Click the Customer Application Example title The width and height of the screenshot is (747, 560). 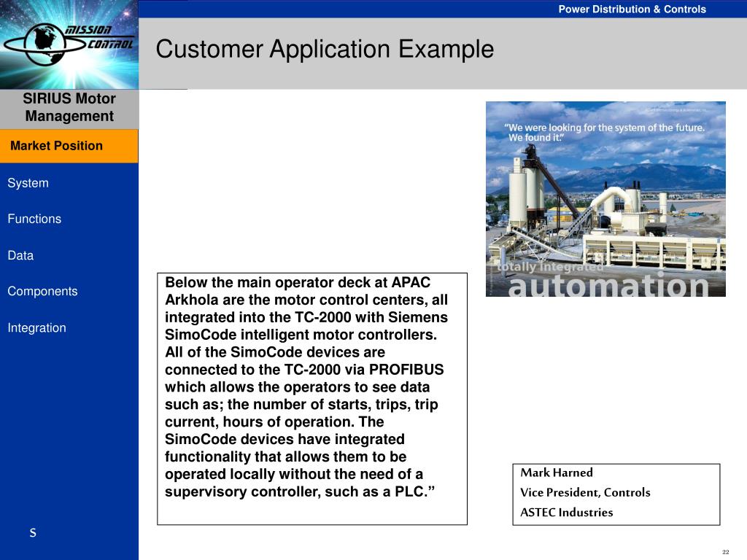point(325,49)
